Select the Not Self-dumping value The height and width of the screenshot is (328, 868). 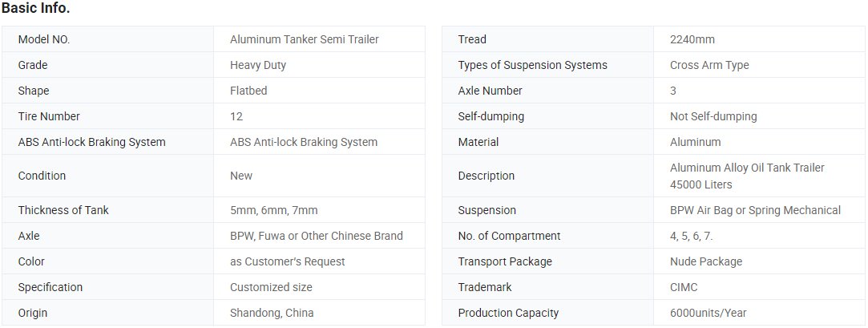tap(713, 116)
